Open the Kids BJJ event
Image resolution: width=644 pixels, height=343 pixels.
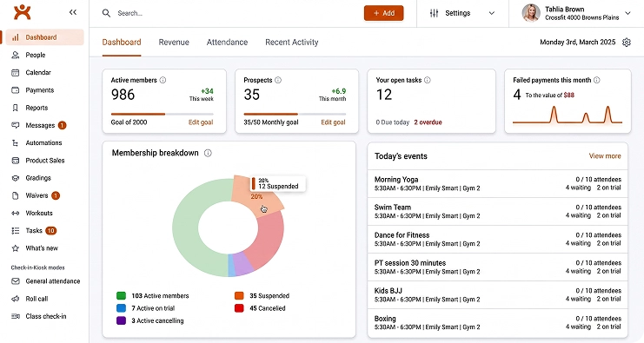(497, 295)
